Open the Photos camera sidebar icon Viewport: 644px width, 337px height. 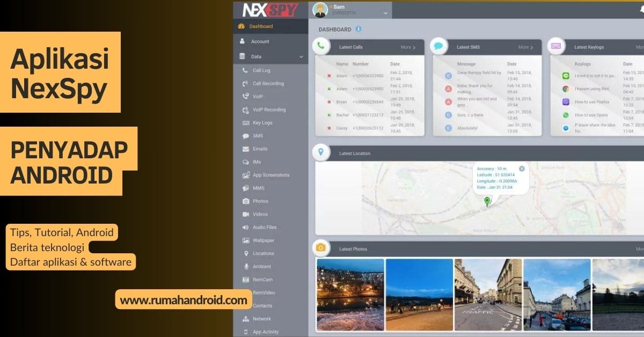click(x=246, y=201)
